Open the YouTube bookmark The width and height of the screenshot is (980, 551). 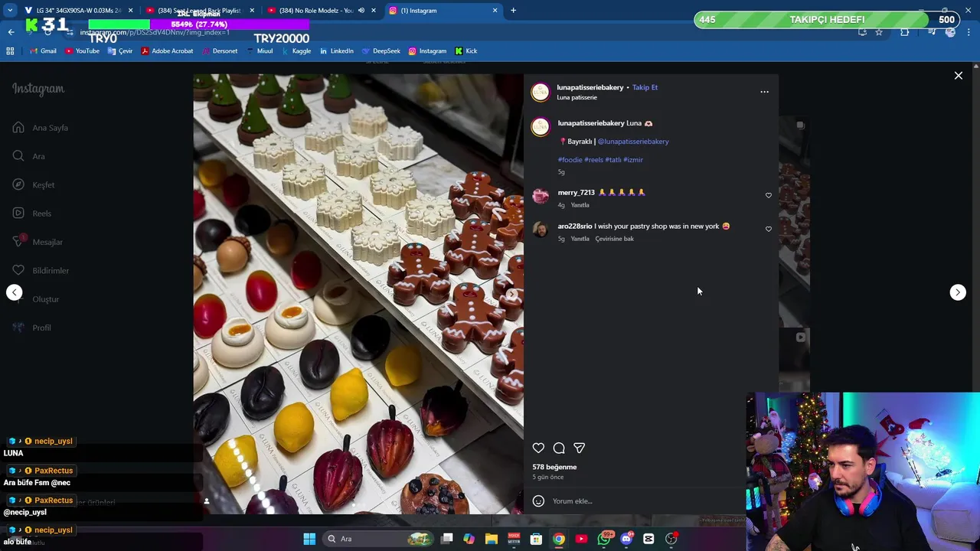82,51
